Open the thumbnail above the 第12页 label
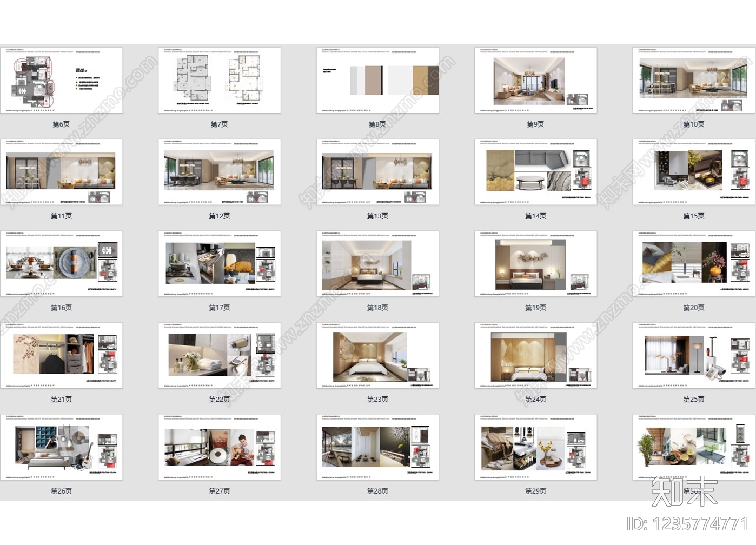 [x=220, y=172]
